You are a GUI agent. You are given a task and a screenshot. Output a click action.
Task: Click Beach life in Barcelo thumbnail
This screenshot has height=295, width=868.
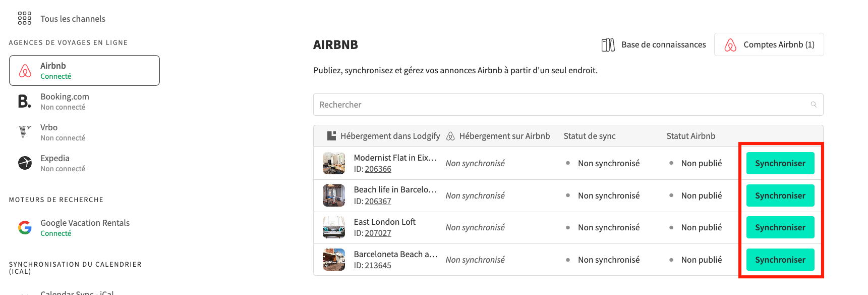[333, 195]
